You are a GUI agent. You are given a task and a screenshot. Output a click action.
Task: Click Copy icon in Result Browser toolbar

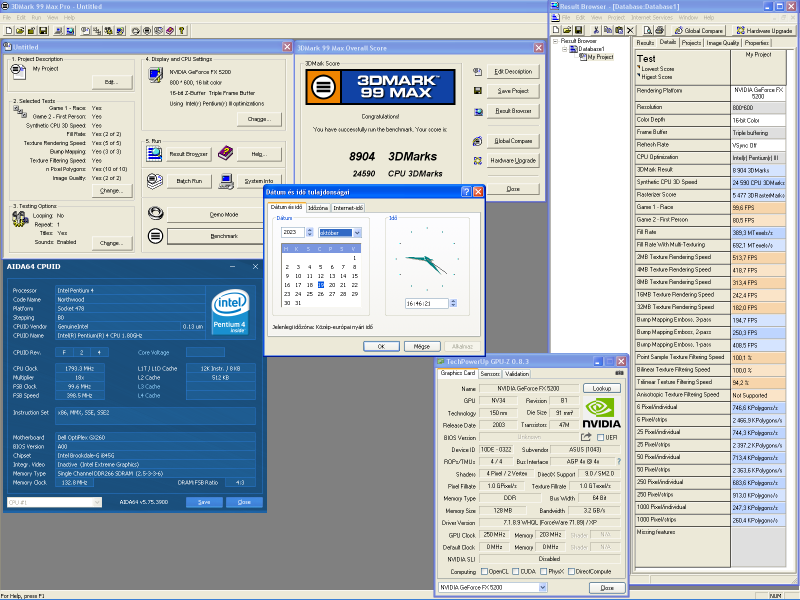tap(607, 31)
